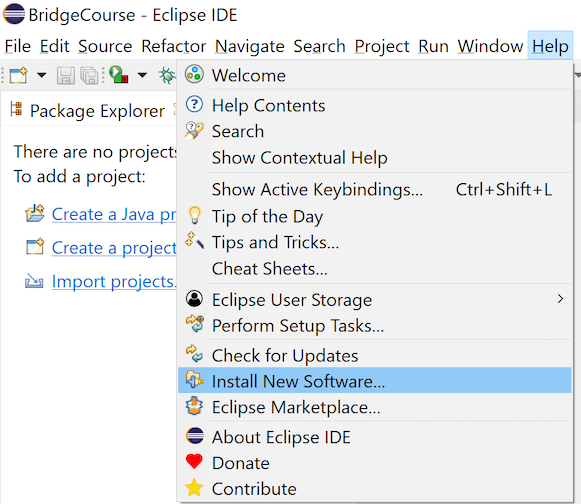Click the Package Explorer view icon
Screen dimensions: 581x504
pyautogui.click(x=16, y=109)
